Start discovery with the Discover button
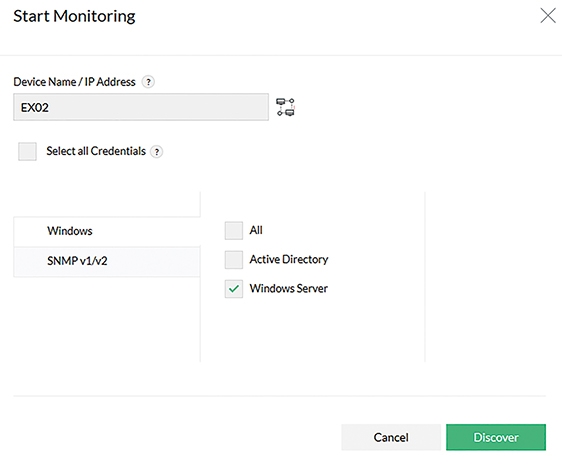Viewport: 562px width, 469px height. point(496,437)
